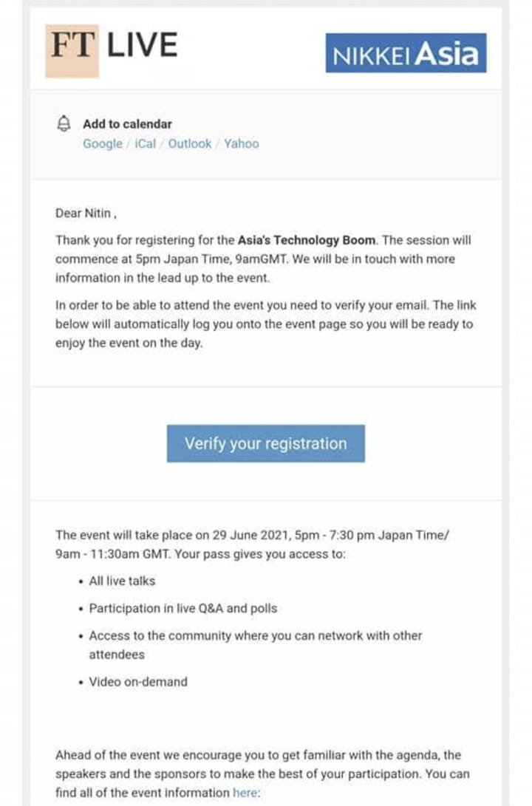Add event to Outlook calendar
The image size is (532, 806).
tap(190, 144)
